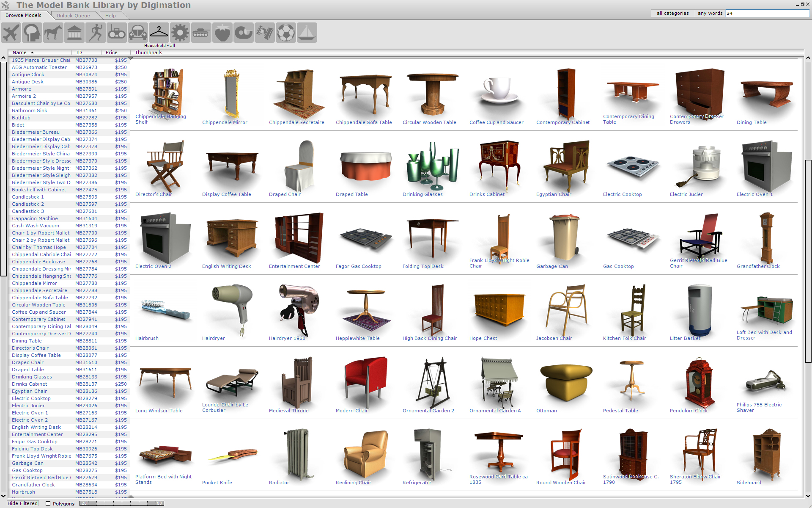Select the sailboat watercraft category icon
Screen dimensions: 812x508
(307, 33)
